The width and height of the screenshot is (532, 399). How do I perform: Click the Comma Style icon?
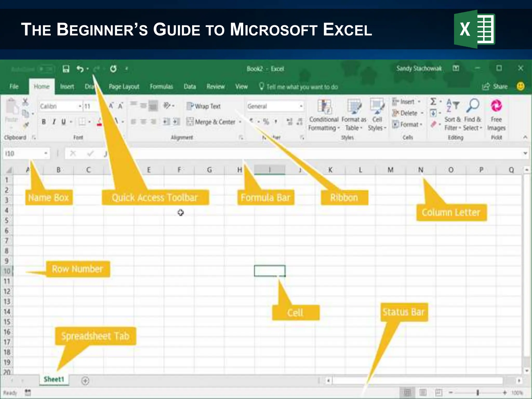(x=276, y=121)
